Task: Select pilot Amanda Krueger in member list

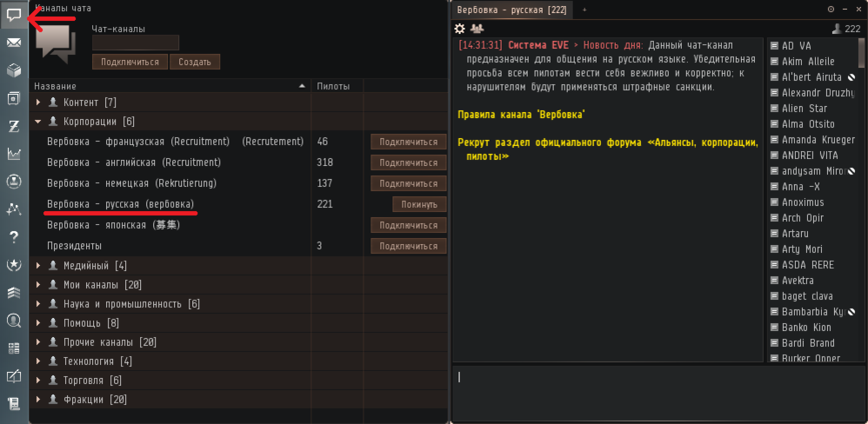Action: [x=818, y=140]
